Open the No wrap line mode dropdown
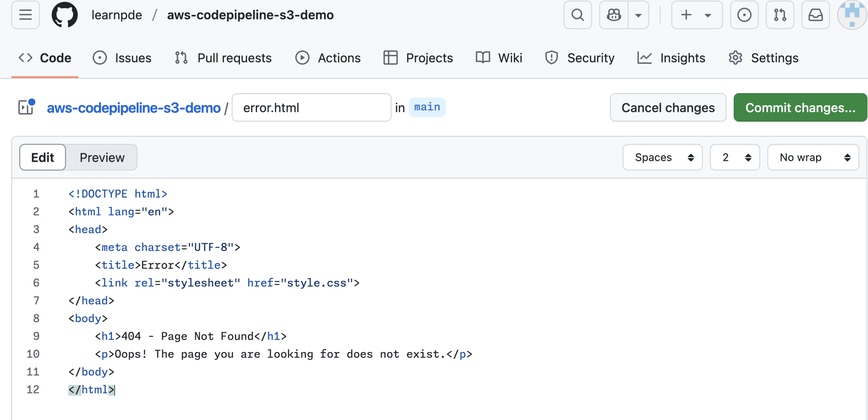 pos(813,157)
